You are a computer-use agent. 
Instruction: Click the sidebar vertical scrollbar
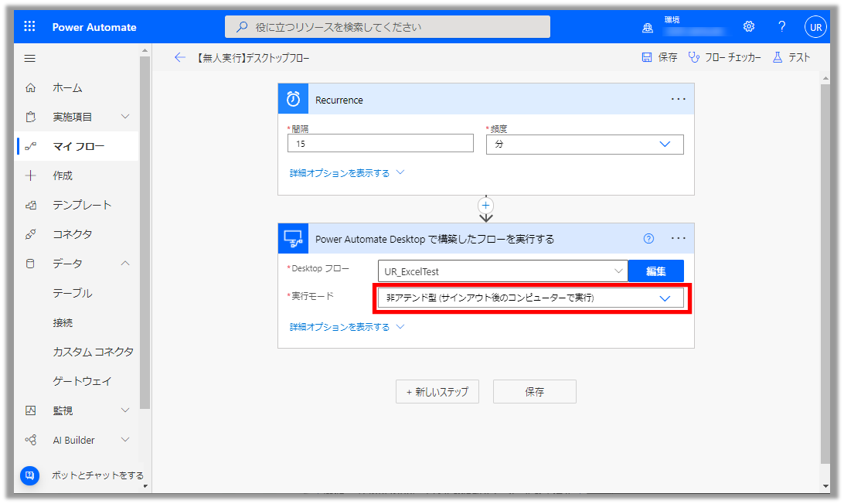(x=145, y=232)
